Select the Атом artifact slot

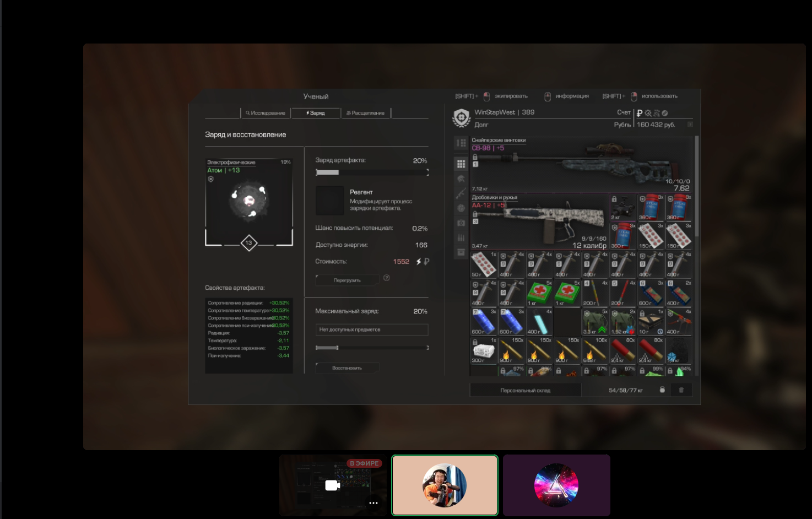point(249,201)
